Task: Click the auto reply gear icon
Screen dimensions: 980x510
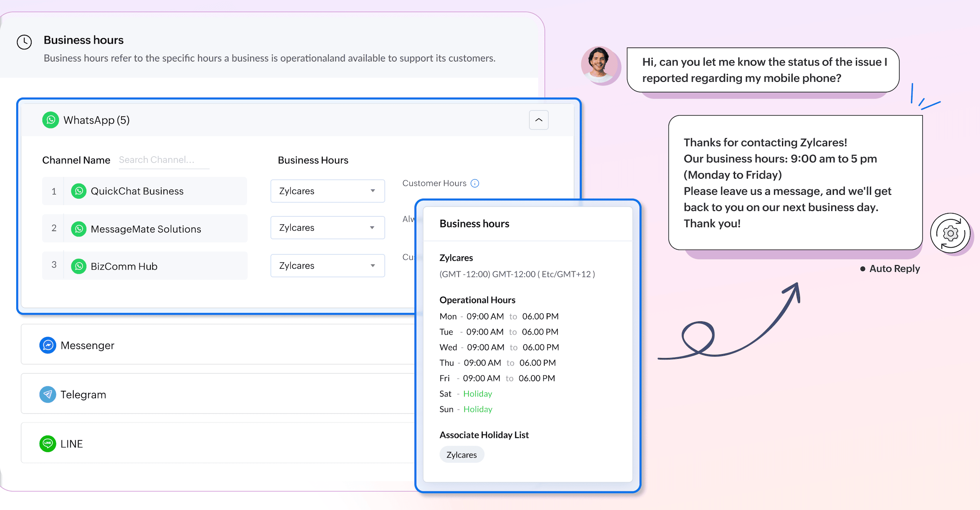Action: pyautogui.click(x=950, y=233)
